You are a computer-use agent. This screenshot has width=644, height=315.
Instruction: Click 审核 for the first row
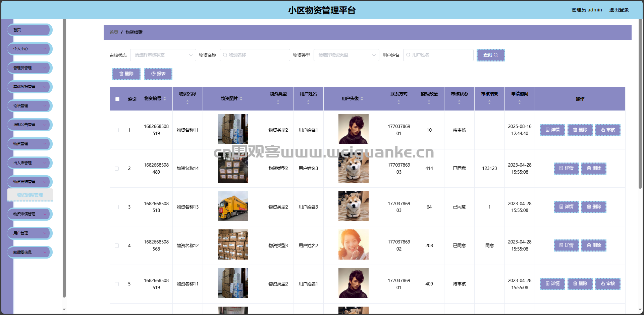(608, 130)
